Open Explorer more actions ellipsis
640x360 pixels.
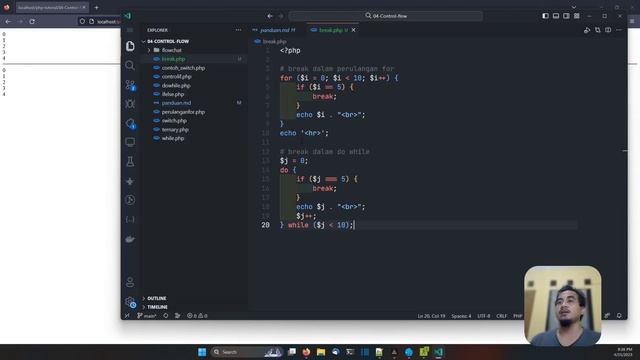(x=238, y=30)
